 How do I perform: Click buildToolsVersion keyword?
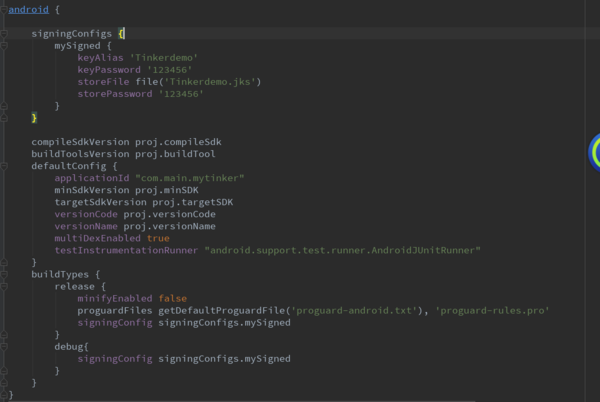(80, 154)
